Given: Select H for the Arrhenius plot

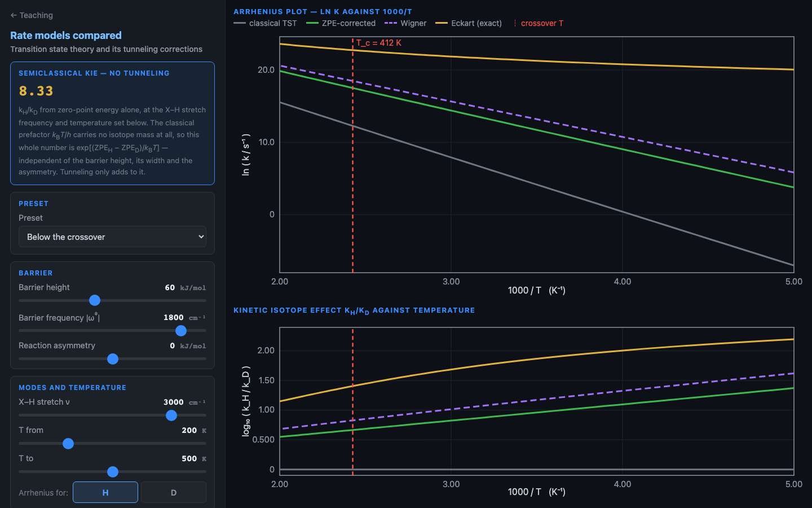Looking at the screenshot, I should click(x=105, y=492).
